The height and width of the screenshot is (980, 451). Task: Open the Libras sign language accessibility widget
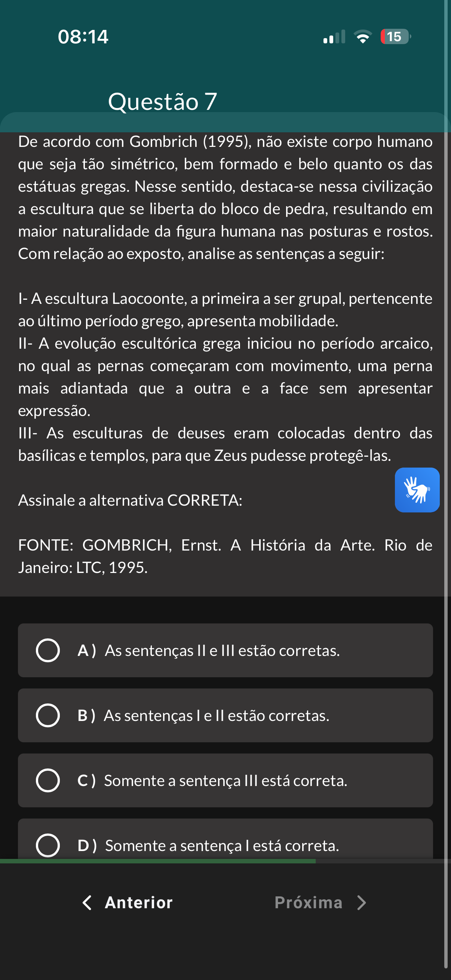(x=417, y=490)
